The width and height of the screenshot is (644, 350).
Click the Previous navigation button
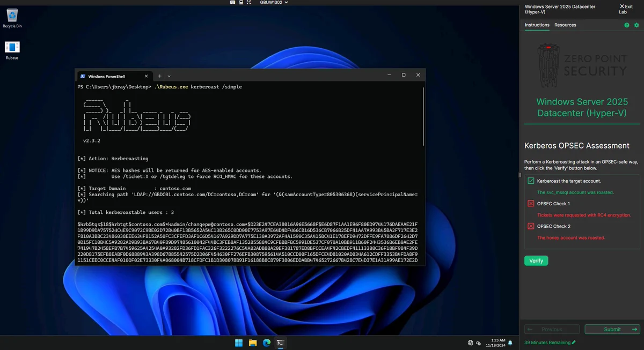click(x=552, y=330)
